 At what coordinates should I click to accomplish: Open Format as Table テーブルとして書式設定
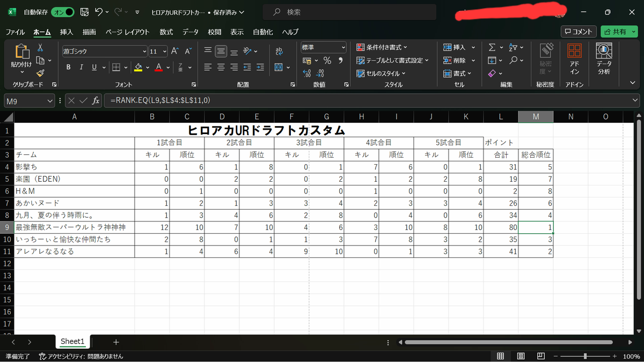[393, 61]
